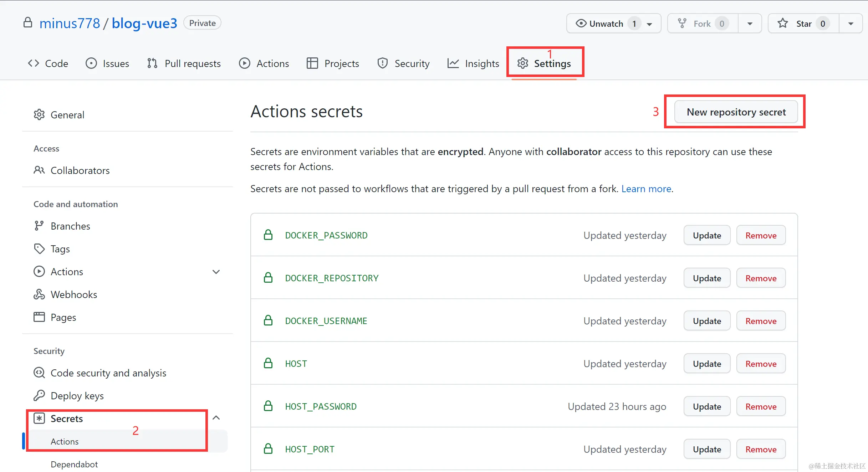868x472 pixels.
Task: Open the Star lists dropdown arrow
Action: (x=851, y=24)
